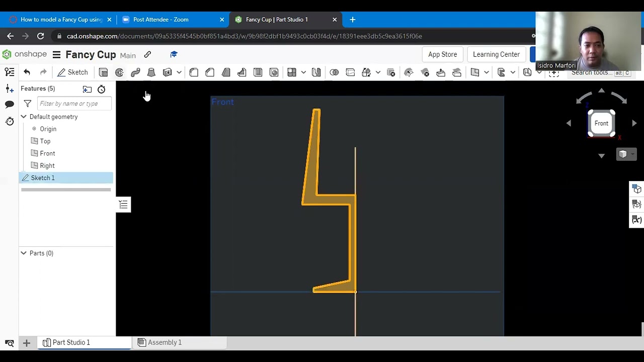The image size is (644, 362).
Task: Toggle rollback timer icon in Features
Action: pos(101,89)
